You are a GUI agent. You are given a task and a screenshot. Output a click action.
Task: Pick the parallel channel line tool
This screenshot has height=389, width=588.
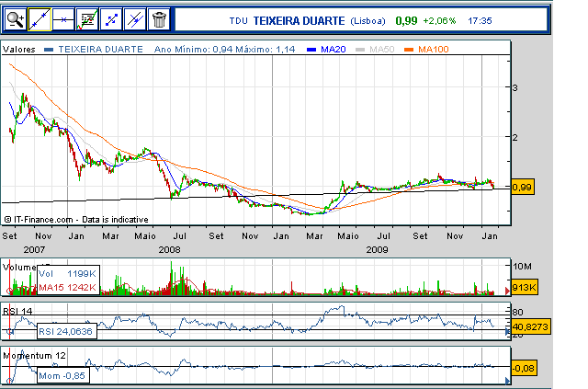(135, 18)
